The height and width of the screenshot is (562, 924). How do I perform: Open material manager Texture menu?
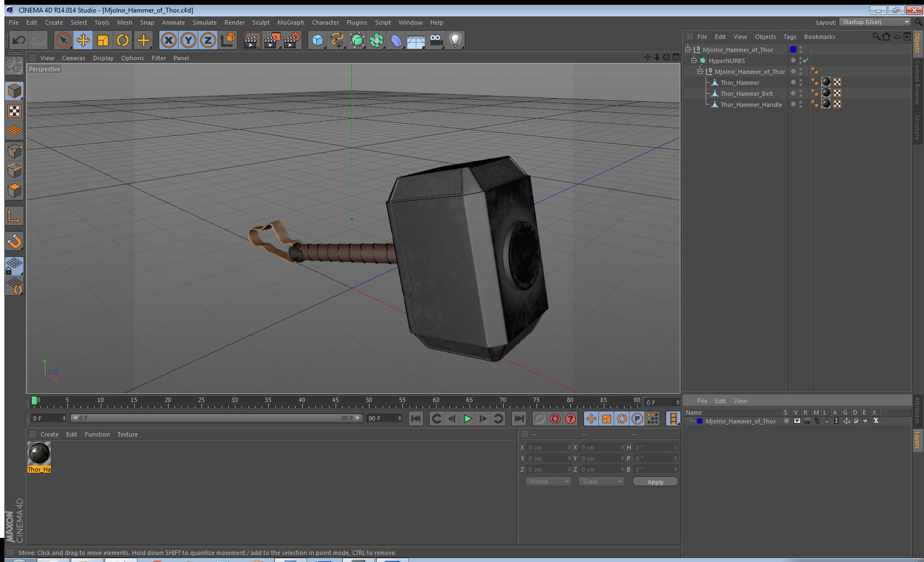pos(128,434)
